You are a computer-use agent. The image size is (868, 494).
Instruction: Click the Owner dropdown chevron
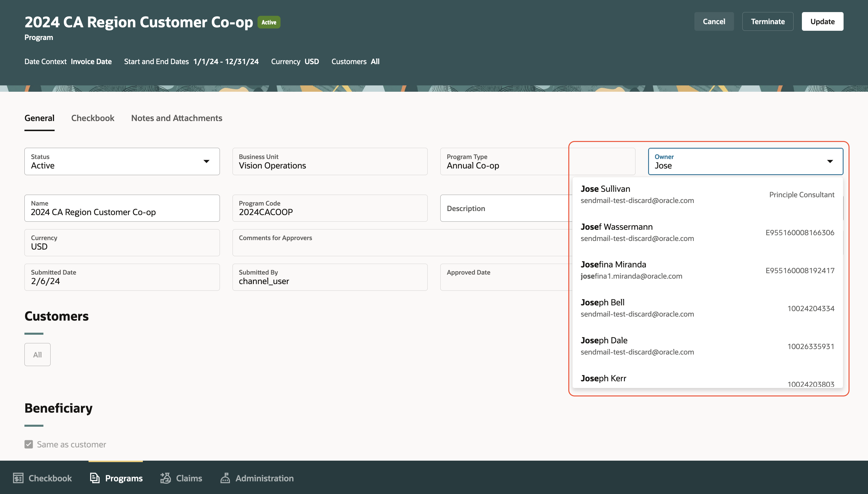point(830,161)
